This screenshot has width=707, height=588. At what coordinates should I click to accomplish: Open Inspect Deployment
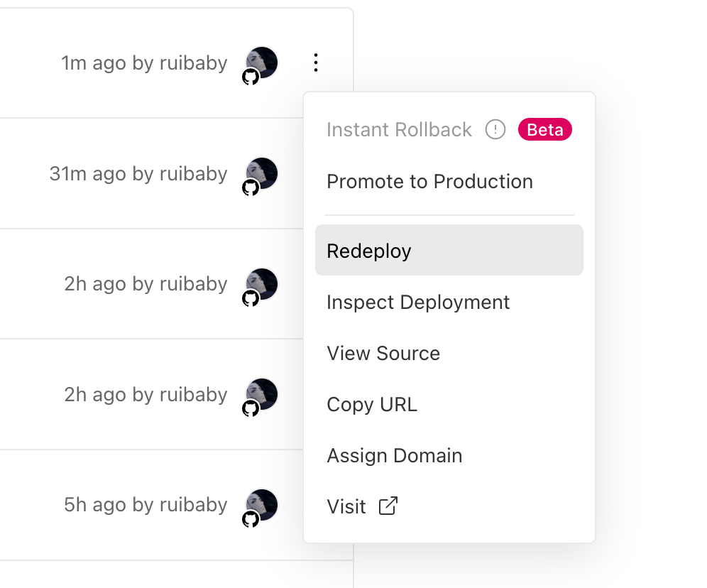pos(418,303)
